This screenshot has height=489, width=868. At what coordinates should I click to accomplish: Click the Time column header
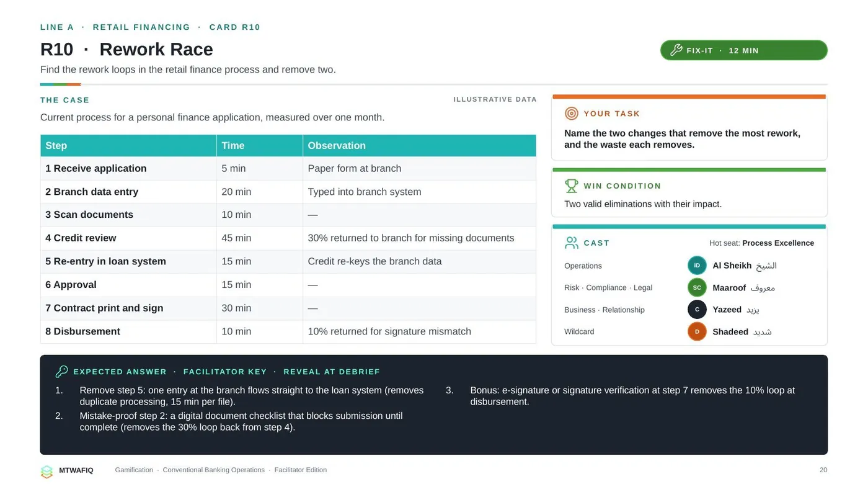(260, 145)
